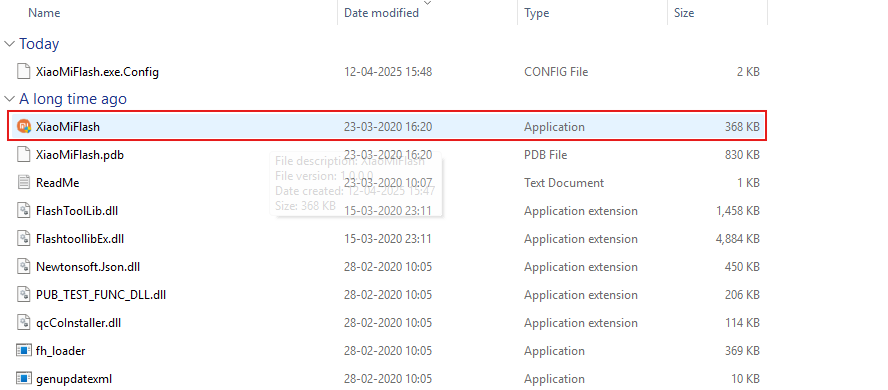Click the 10 KB size cell
The image size is (888, 390).
[745, 379]
